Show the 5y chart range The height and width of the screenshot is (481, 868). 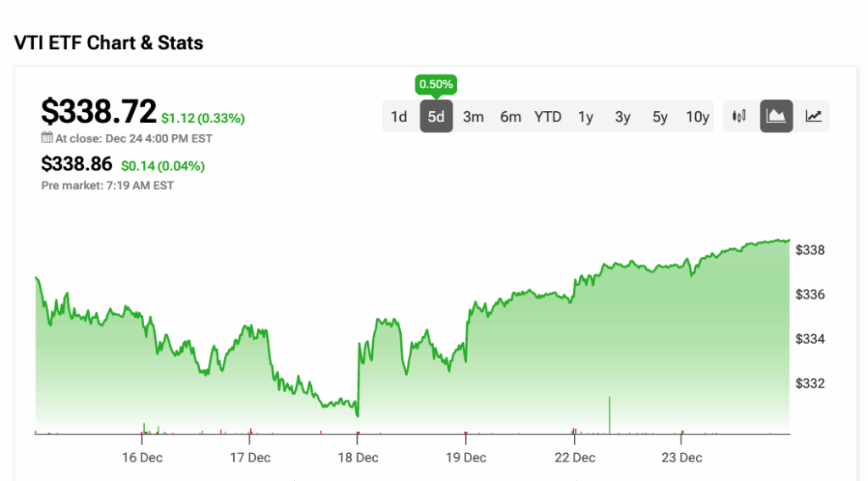coord(660,117)
